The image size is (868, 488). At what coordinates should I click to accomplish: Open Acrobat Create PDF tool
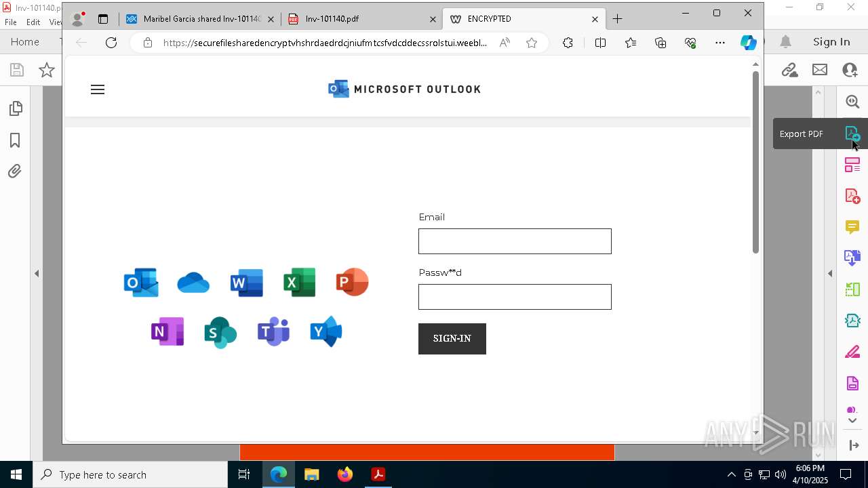(852, 196)
